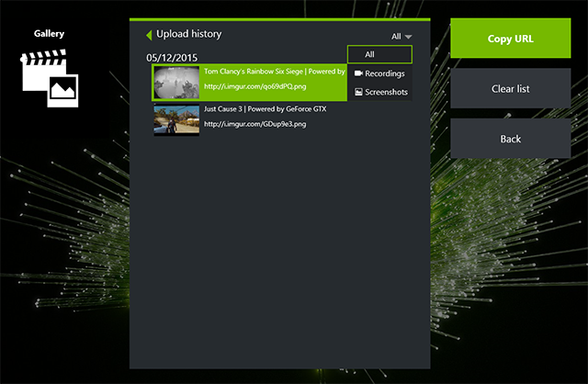
Task: Click the Gallery clapperboard icon
Action: coord(49,78)
